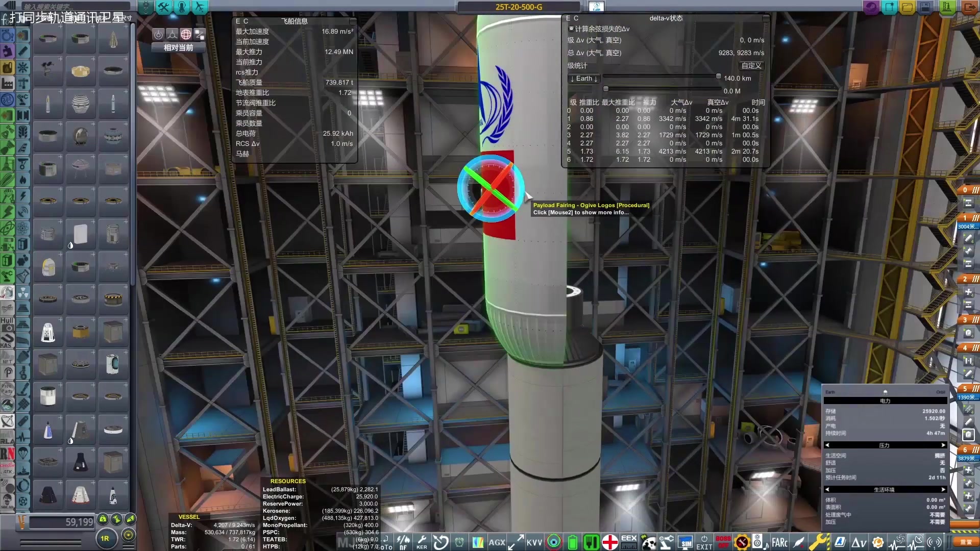Click the red cross life support icon

click(609, 542)
